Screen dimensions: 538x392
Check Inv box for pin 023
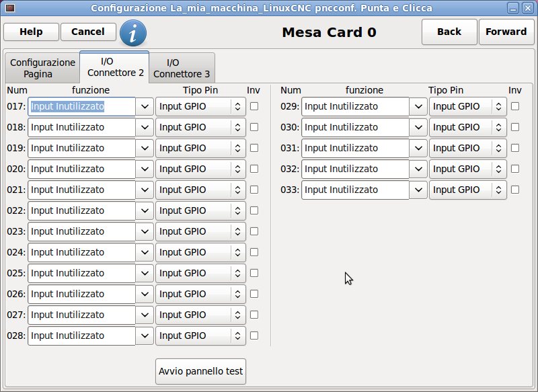click(x=254, y=231)
